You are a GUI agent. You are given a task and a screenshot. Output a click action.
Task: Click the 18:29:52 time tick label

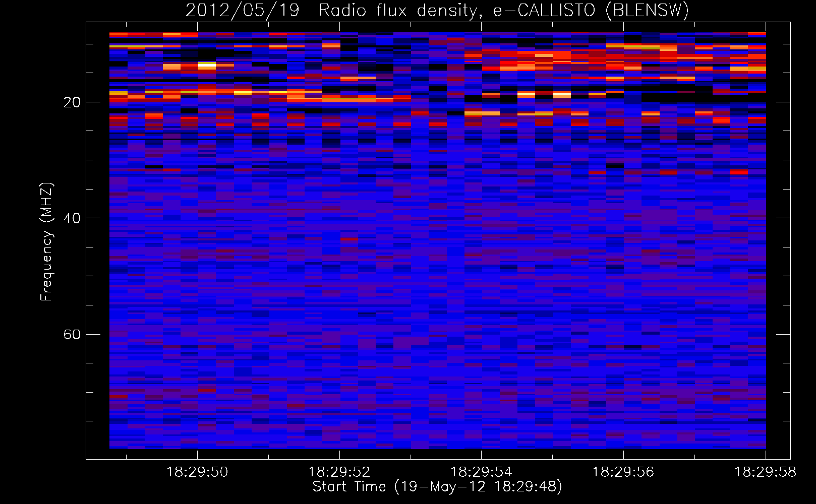(339, 472)
